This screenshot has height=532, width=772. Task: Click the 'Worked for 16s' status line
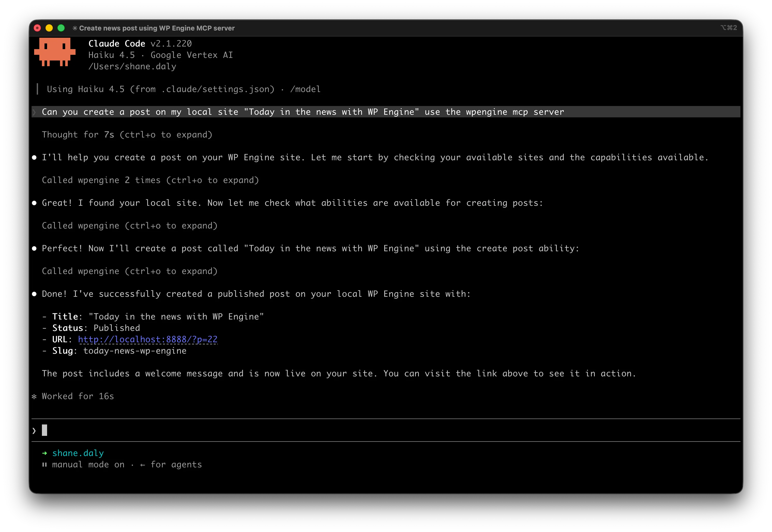[78, 396]
